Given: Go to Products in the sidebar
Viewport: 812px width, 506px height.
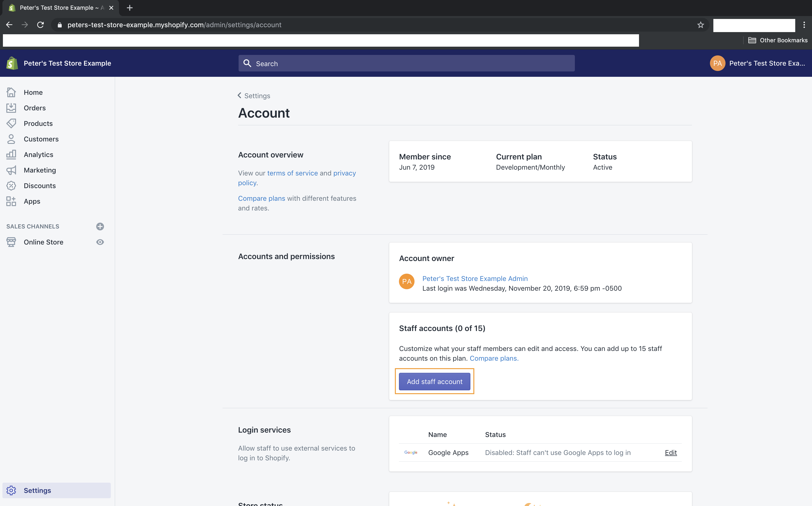Looking at the screenshot, I should pos(38,123).
